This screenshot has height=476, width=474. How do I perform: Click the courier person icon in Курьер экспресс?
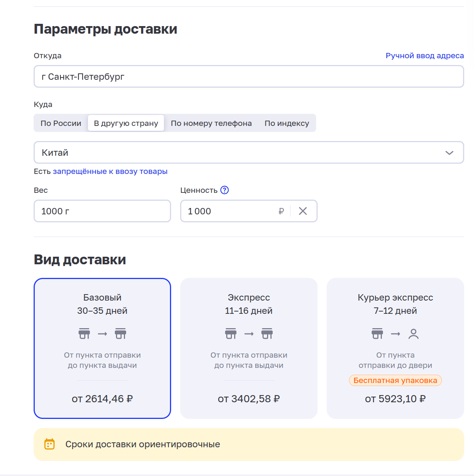pyautogui.click(x=414, y=334)
